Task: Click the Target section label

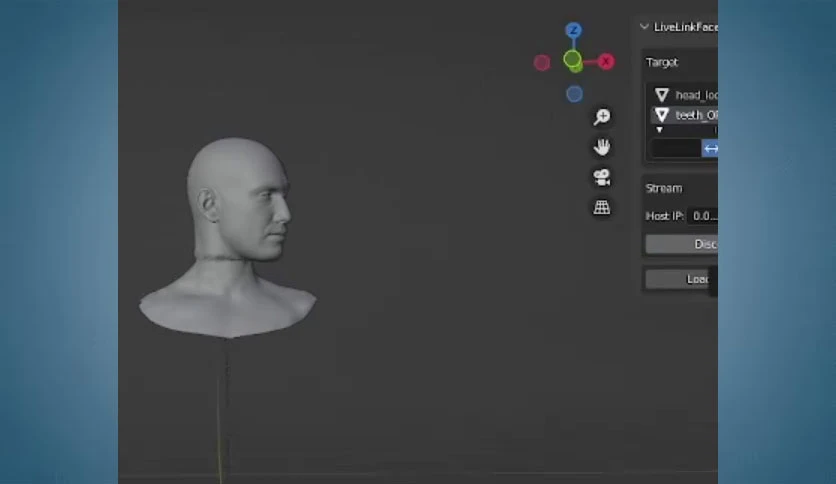Action: click(x=662, y=62)
